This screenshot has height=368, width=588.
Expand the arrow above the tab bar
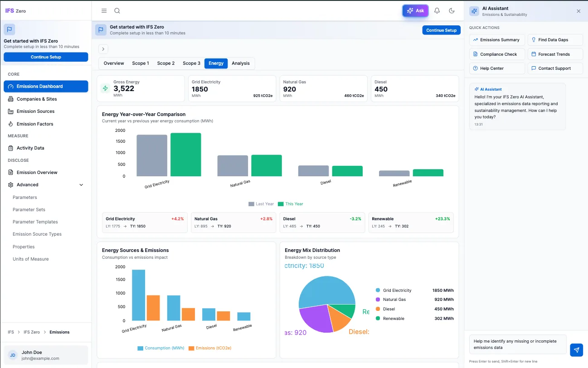tap(103, 49)
